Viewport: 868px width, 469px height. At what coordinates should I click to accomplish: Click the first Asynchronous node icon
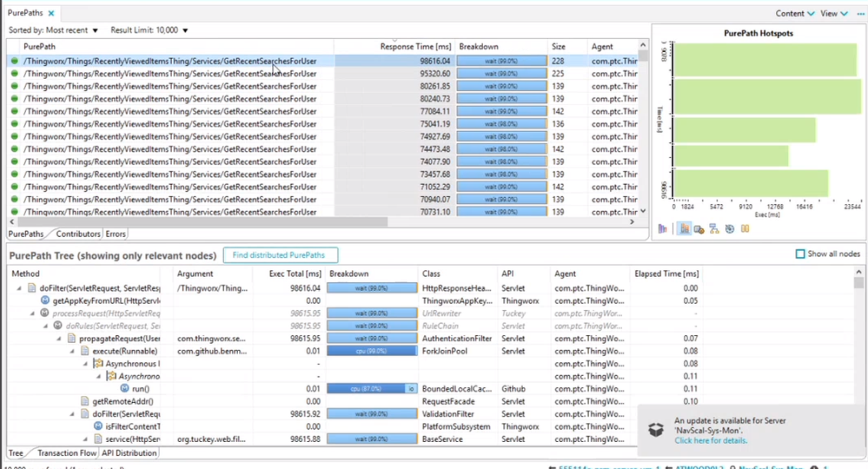[98, 363]
